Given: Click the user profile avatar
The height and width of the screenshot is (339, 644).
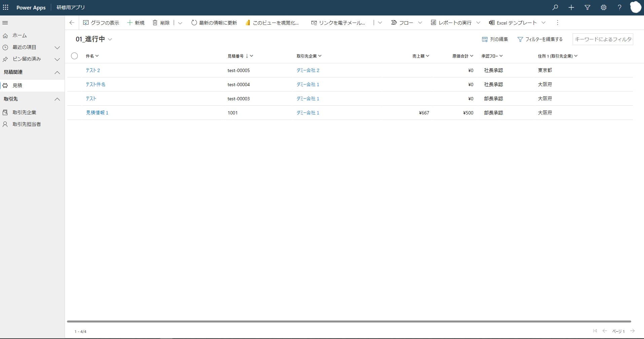Looking at the screenshot, I should (x=636, y=7).
